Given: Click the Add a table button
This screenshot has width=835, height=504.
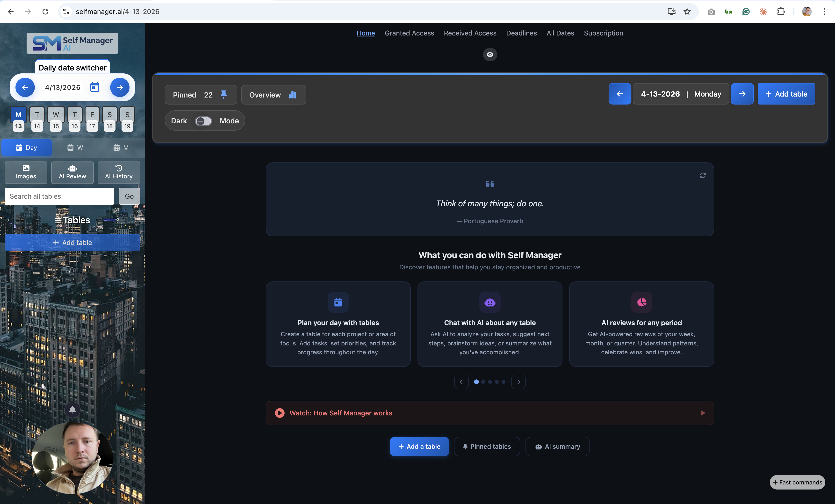Looking at the screenshot, I should (x=419, y=446).
